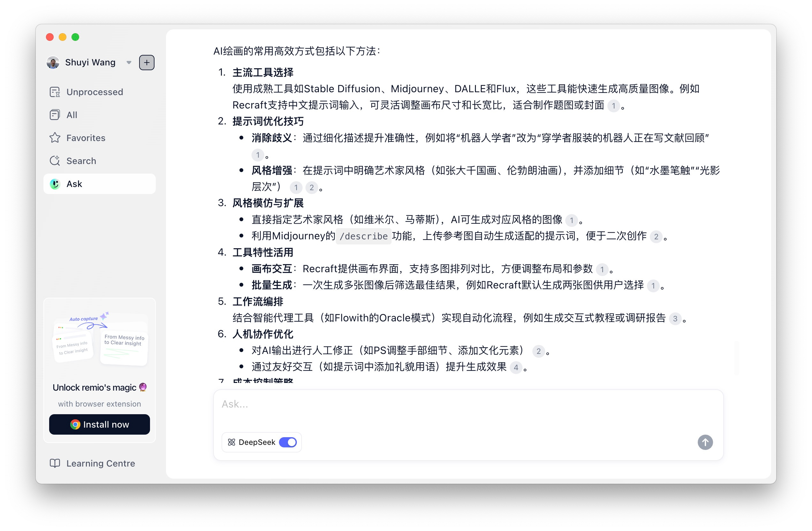Click the new note plus icon
This screenshot has height=531, width=812.
coord(147,63)
